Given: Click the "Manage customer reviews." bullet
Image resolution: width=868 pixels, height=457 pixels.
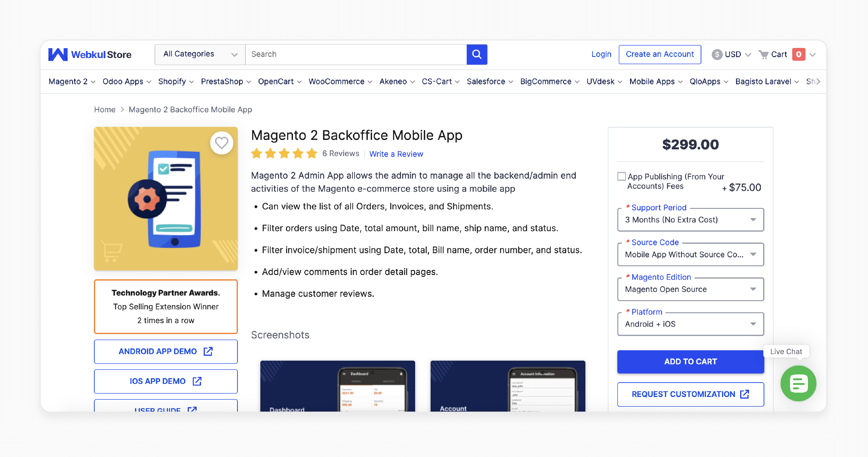Looking at the screenshot, I should (x=318, y=294).
